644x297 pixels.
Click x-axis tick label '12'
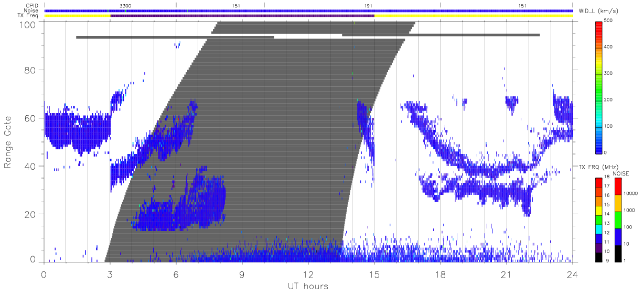308,274
